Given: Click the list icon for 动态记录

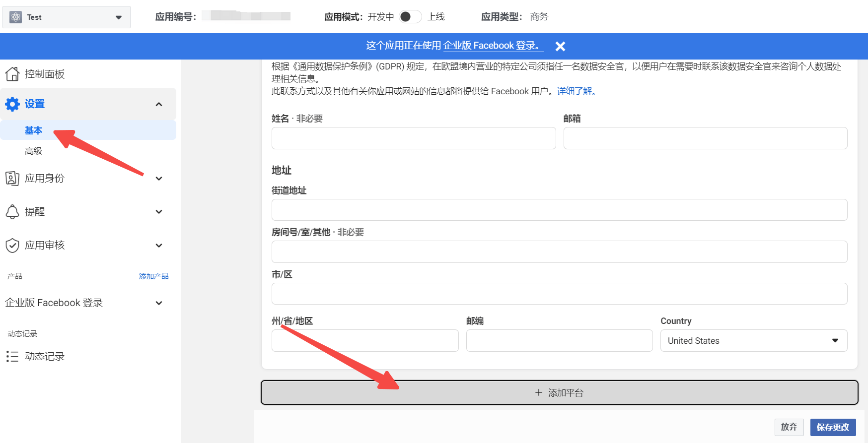Looking at the screenshot, I should (x=12, y=356).
